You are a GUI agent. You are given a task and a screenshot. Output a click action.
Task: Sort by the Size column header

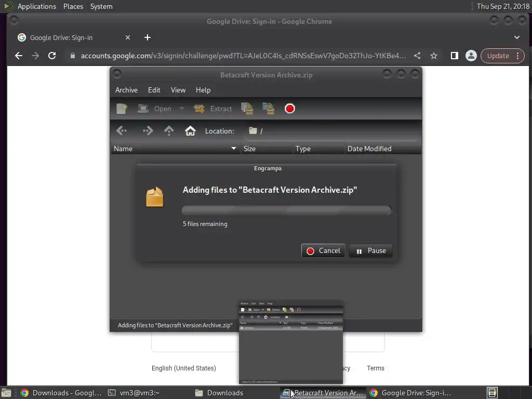pos(267,149)
